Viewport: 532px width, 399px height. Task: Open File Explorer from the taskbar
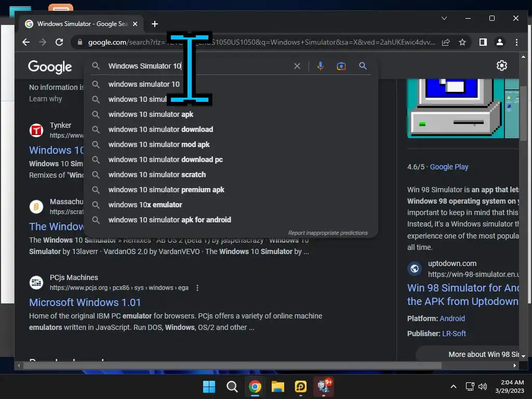click(278, 387)
